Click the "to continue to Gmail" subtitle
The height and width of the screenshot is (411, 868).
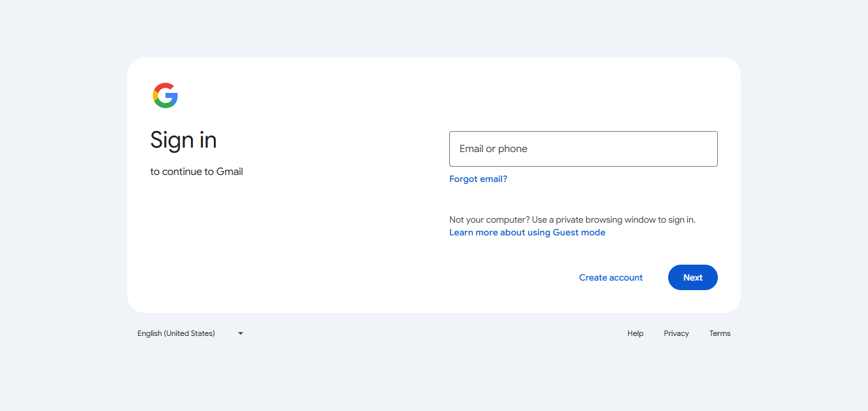[x=197, y=172]
